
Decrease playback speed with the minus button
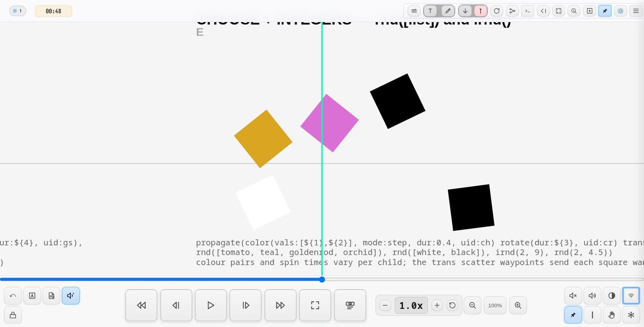click(x=385, y=305)
